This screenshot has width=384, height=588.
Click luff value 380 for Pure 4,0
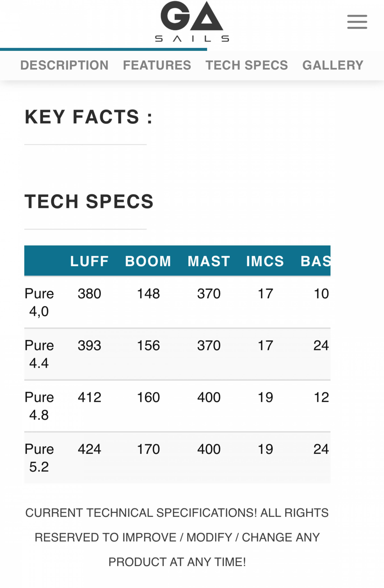click(x=89, y=294)
